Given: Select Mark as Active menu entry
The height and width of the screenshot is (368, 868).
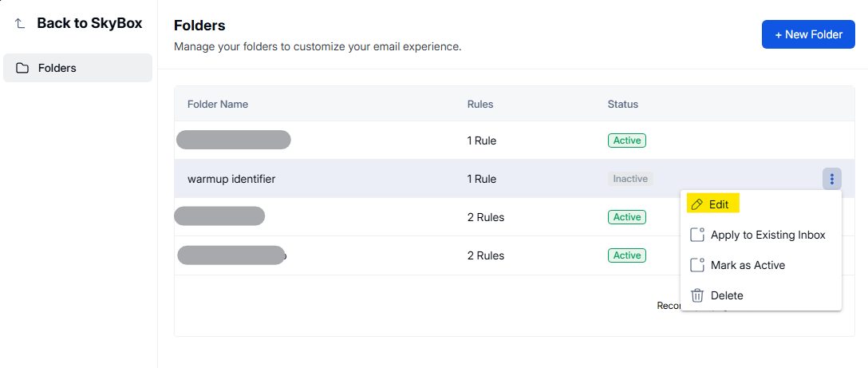Looking at the screenshot, I should (748, 265).
